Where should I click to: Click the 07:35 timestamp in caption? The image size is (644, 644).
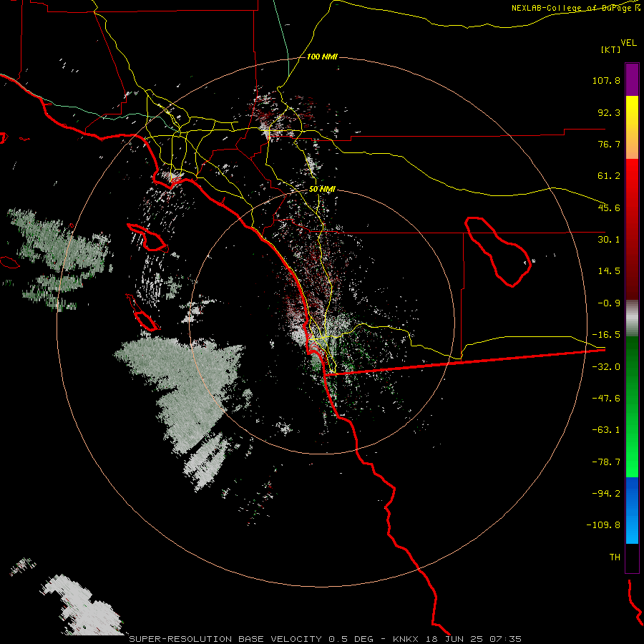(507, 639)
